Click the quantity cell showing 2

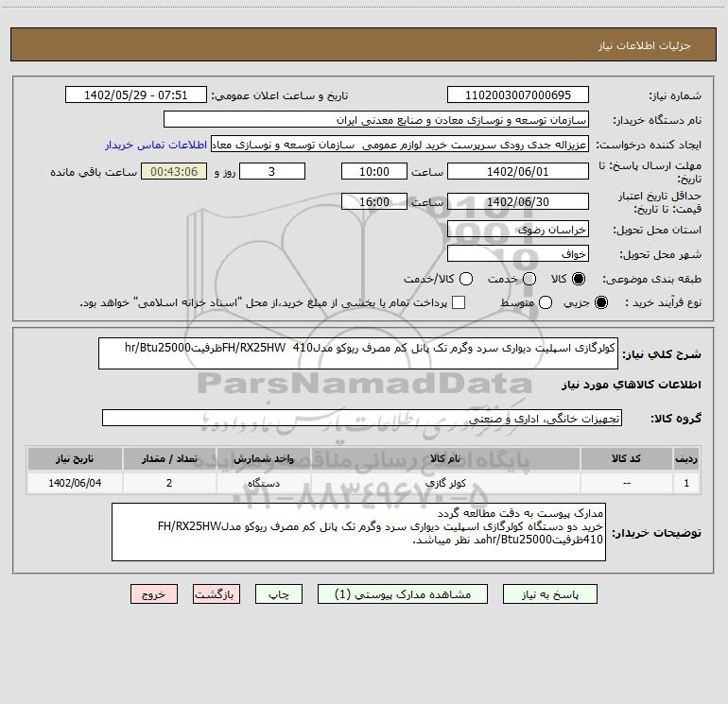tap(169, 483)
